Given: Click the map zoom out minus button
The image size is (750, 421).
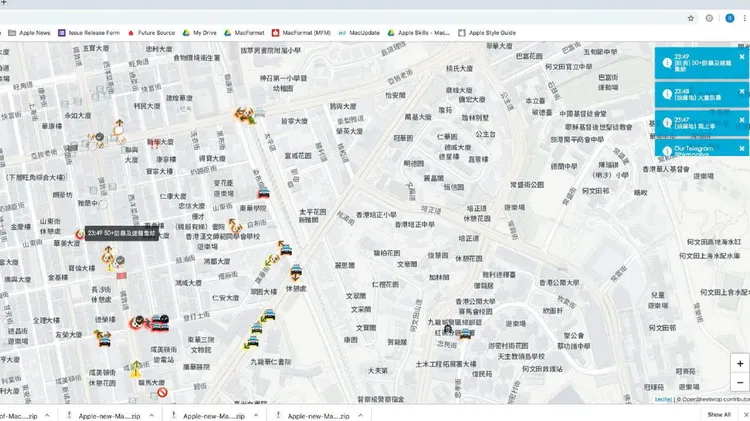Looking at the screenshot, I should tap(739, 383).
